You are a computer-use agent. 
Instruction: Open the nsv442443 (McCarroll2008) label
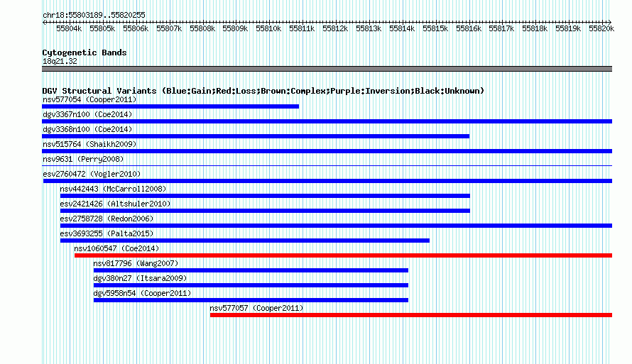pos(113,189)
